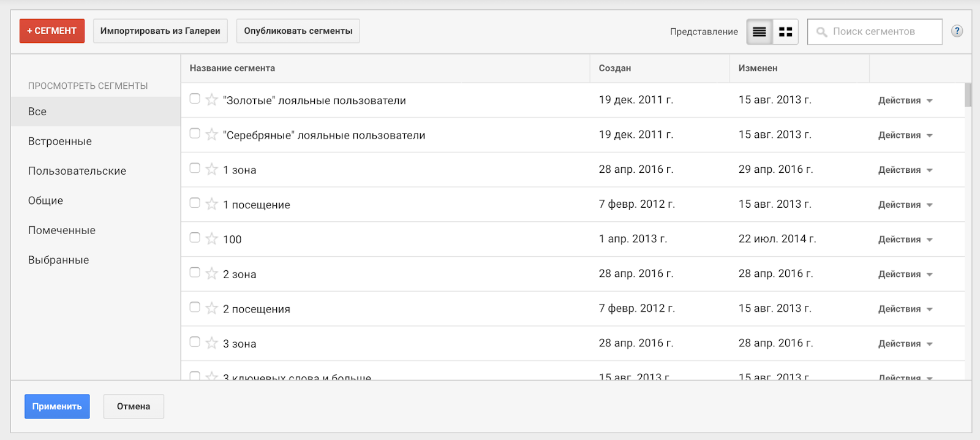Sort by Создан column header
This screenshot has width=980, height=440.
pyautogui.click(x=615, y=68)
